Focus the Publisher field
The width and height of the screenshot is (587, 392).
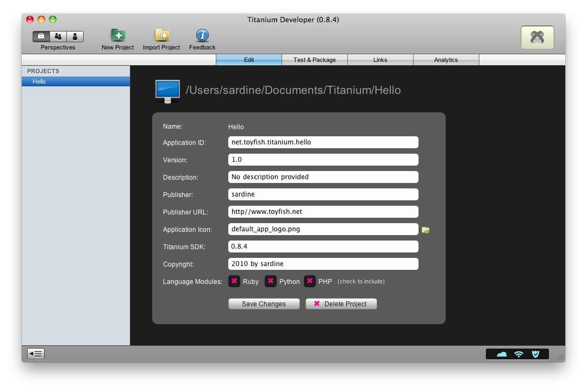[x=323, y=194]
